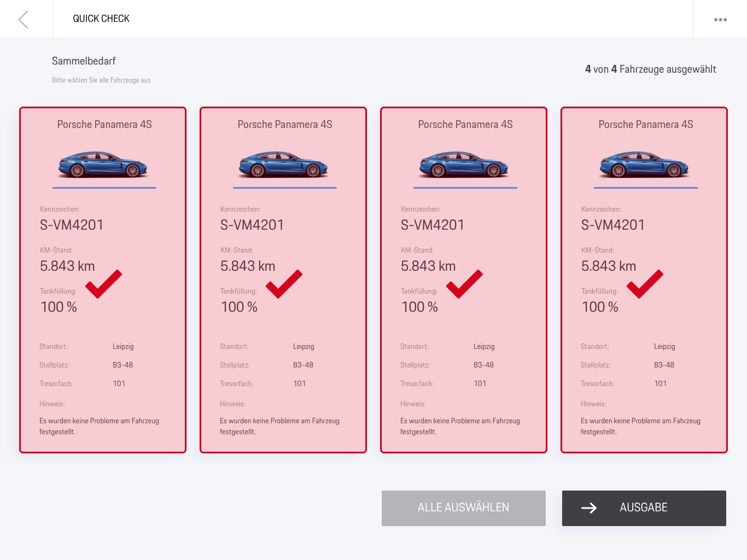Click second vehicle's blue Panamera car image
Image resolution: width=747 pixels, height=560 pixels.
(284, 165)
